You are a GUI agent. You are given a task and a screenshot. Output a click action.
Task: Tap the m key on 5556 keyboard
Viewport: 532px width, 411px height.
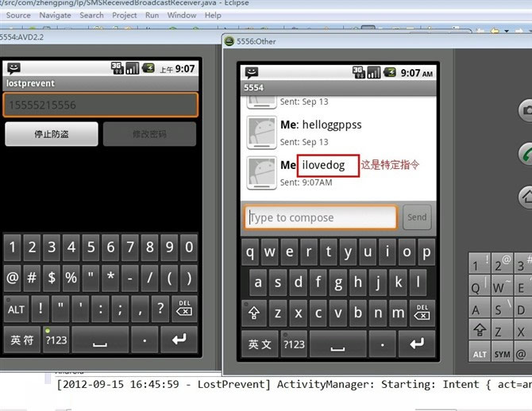pos(399,313)
